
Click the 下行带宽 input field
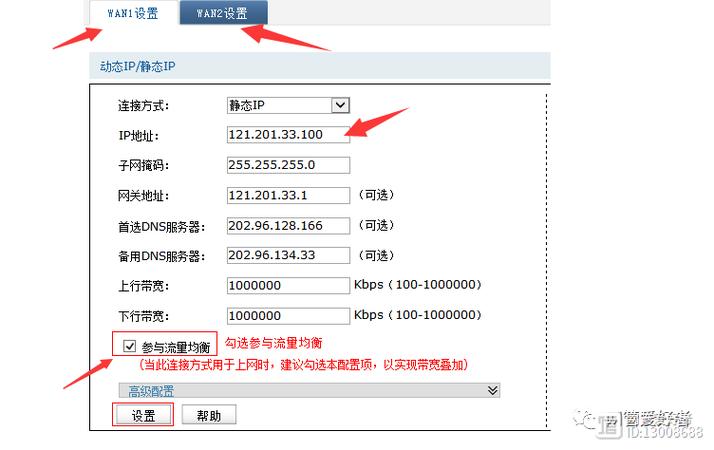click(x=288, y=316)
